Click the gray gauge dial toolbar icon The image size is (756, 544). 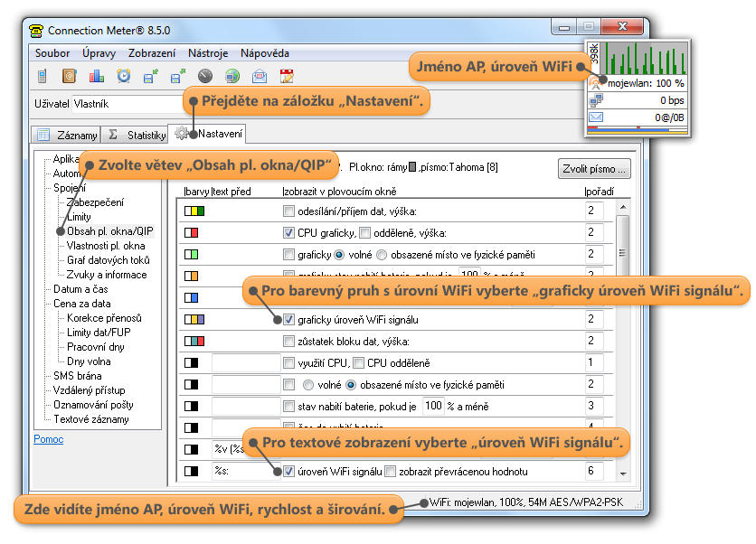pos(205,76)
